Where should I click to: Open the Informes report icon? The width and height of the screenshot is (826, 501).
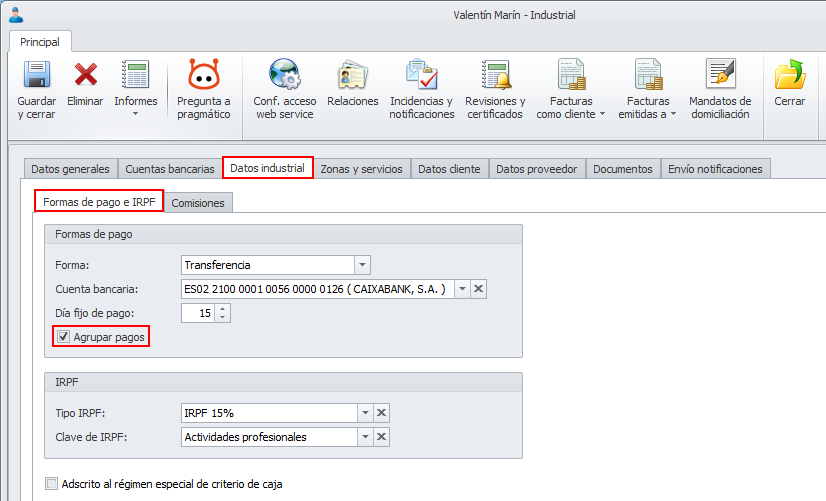(135, 74)
